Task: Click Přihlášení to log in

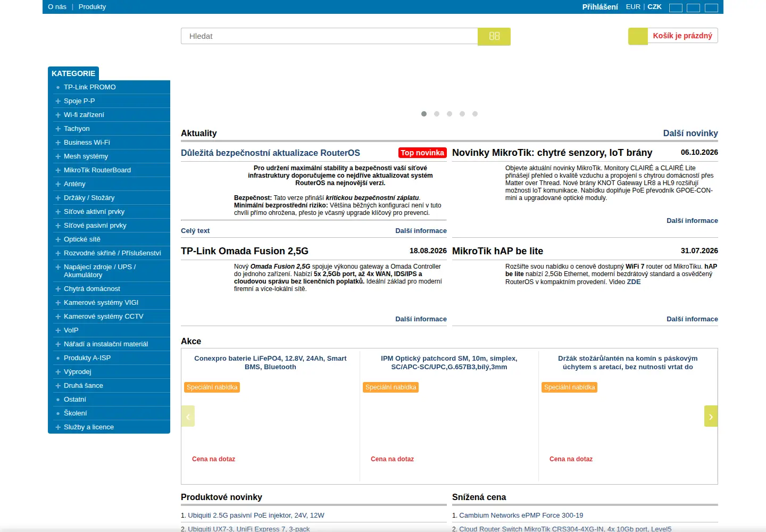Action: coord(600,7)
